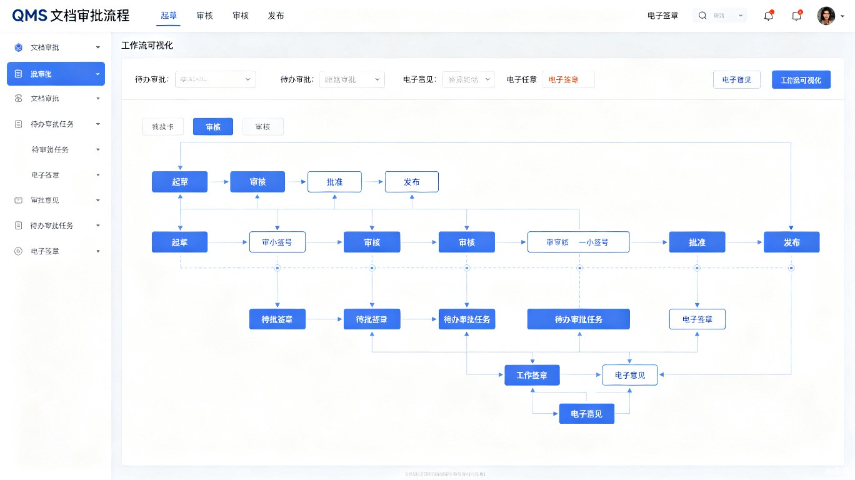Select the filled blue 发布 workflow node
Viewport: 855px width, 480px height.
pyautogui.click(x=791, y=242)
